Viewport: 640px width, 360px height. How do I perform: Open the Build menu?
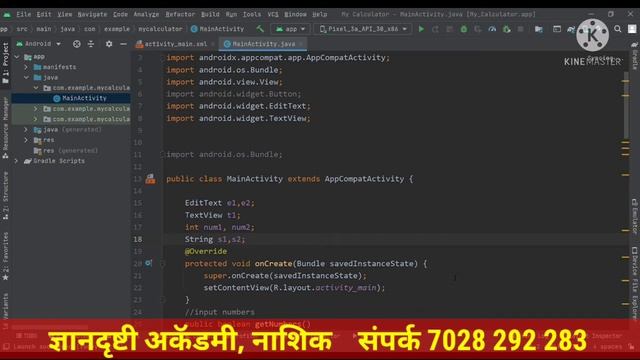210,14
